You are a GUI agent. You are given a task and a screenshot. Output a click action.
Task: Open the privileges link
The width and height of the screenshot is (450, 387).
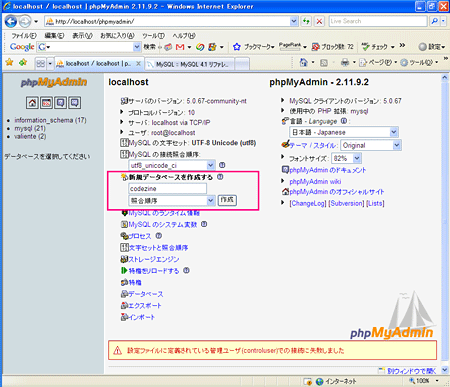[135, 282]
